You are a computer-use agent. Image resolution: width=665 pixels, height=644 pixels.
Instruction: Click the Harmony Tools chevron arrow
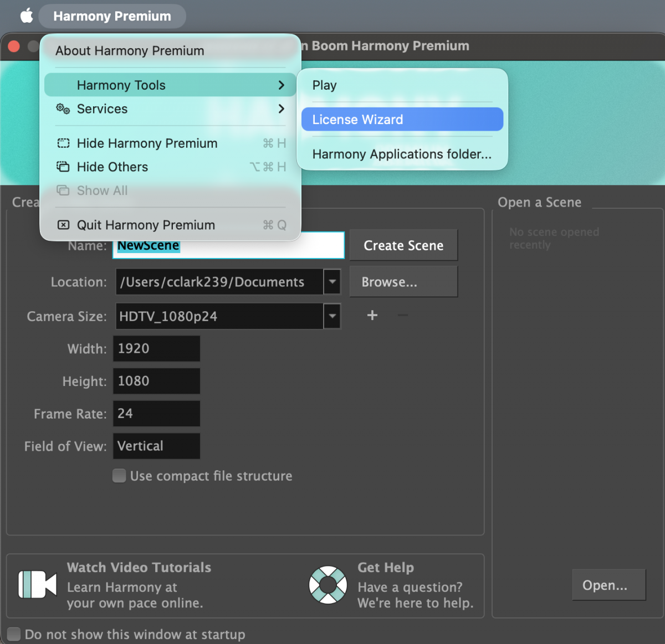[282, 85]
